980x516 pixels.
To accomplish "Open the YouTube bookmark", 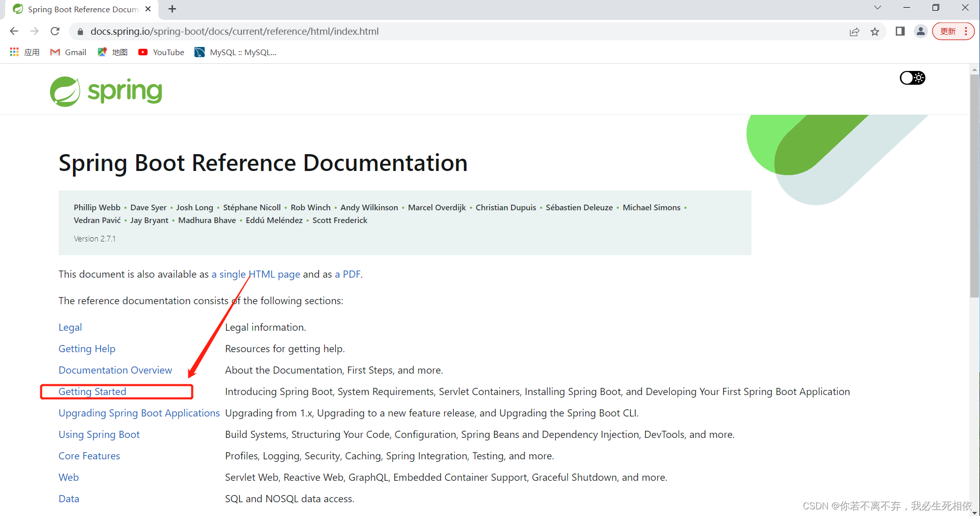I will 160,52.
